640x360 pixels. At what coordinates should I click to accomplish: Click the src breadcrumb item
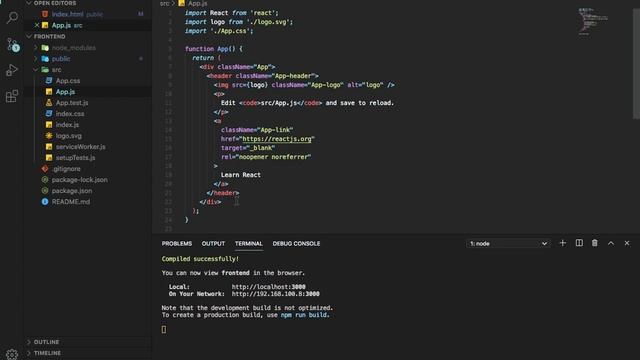[164, 3]
